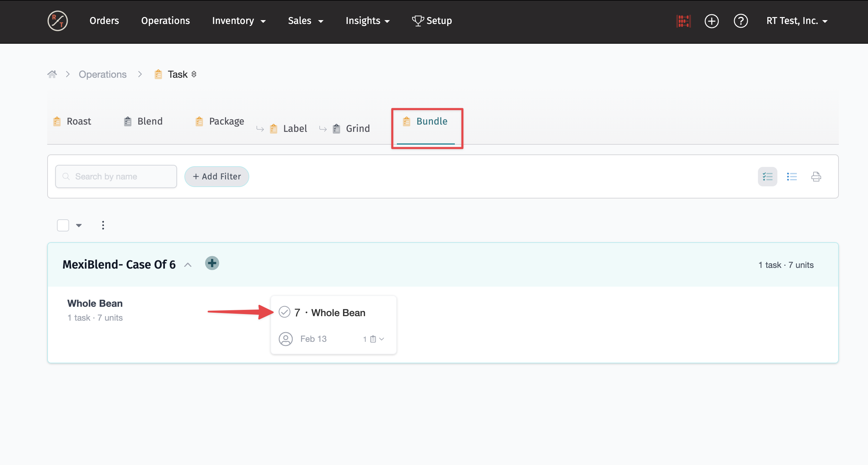Switch to the bulleted list view

(792, 177)
